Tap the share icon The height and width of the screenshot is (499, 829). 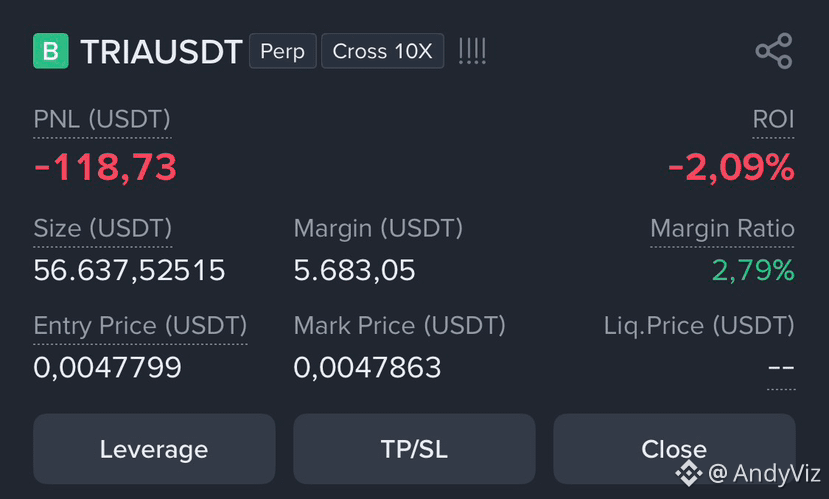coord(774,51)
